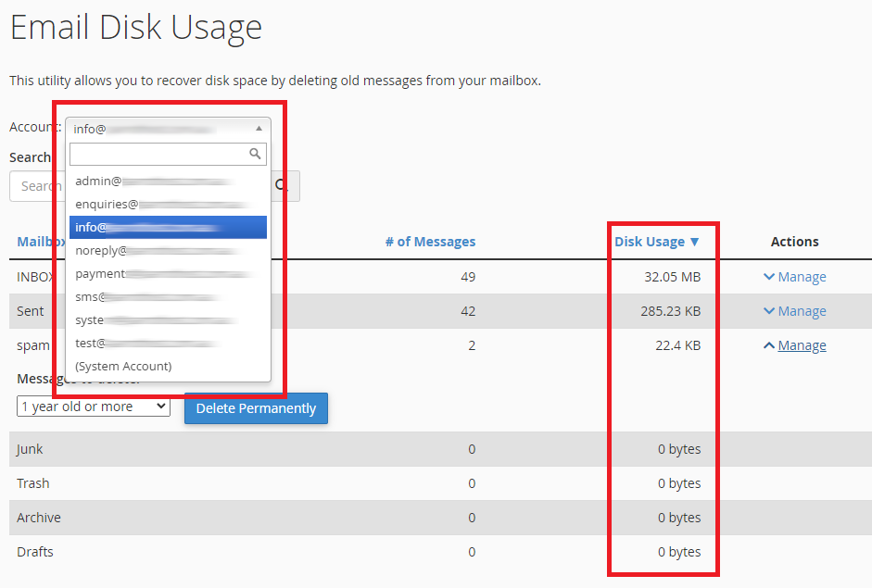Image resolution: width=872 pixels, height=588 pixels.
Task: Click the up arrow to collapse account selector
Action: 257,128
